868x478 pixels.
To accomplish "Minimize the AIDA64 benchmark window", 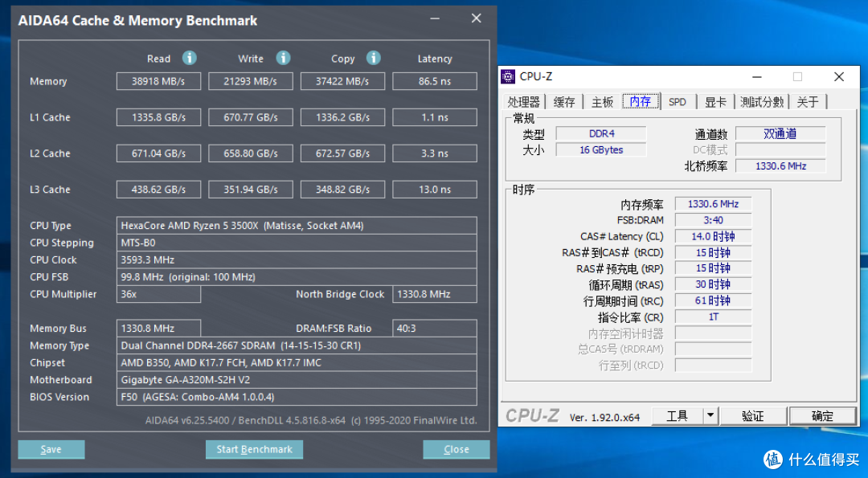I will click(435, 18).
